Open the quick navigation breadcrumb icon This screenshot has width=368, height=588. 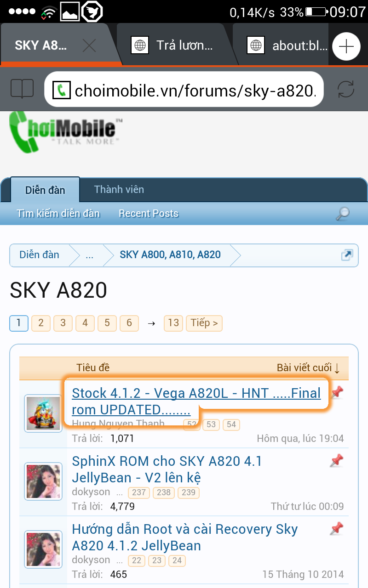click(347, 255)
